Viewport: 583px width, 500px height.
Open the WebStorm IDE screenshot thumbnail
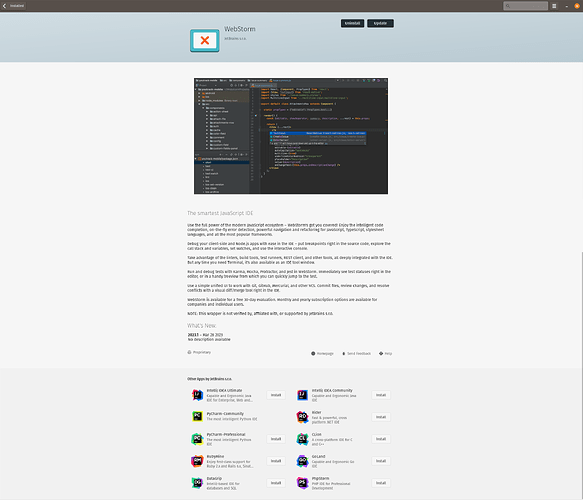pyautogui.click(x=291, y=136)
